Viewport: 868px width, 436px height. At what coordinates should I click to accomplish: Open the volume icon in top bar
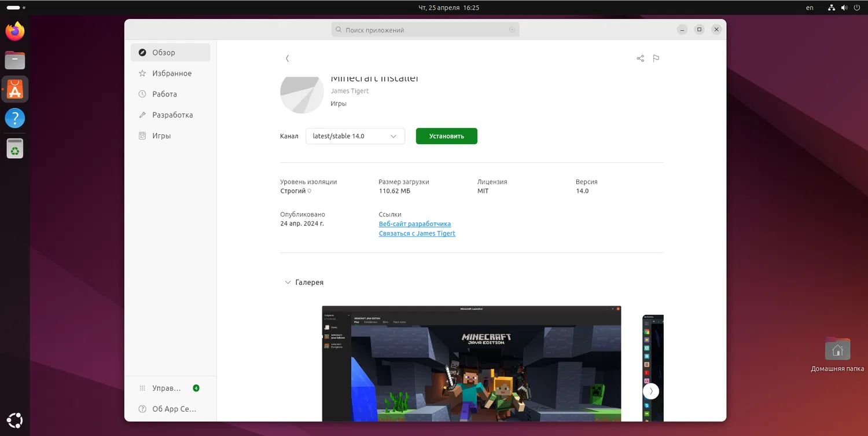(x=844, y=8)
